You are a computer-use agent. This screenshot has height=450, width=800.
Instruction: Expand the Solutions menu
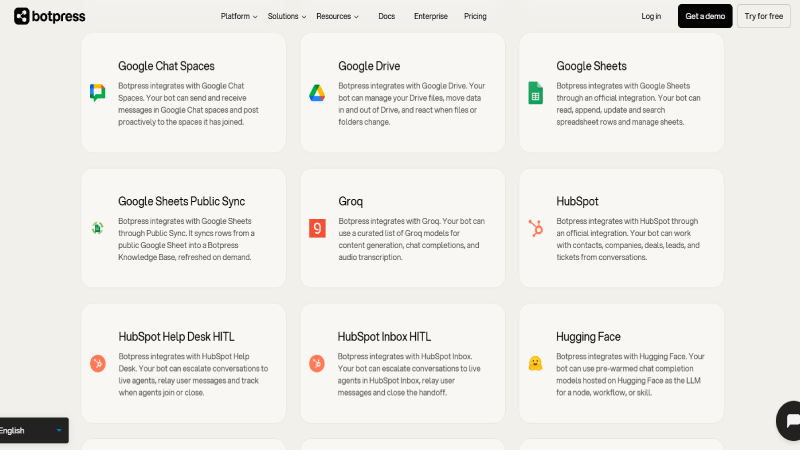pos(287,16)
